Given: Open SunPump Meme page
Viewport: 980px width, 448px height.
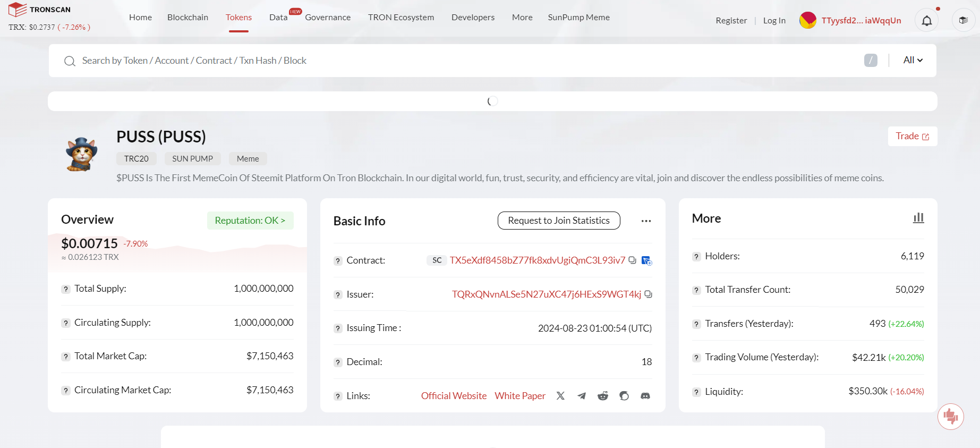Looking at the screenshot, I should (578, 18).
